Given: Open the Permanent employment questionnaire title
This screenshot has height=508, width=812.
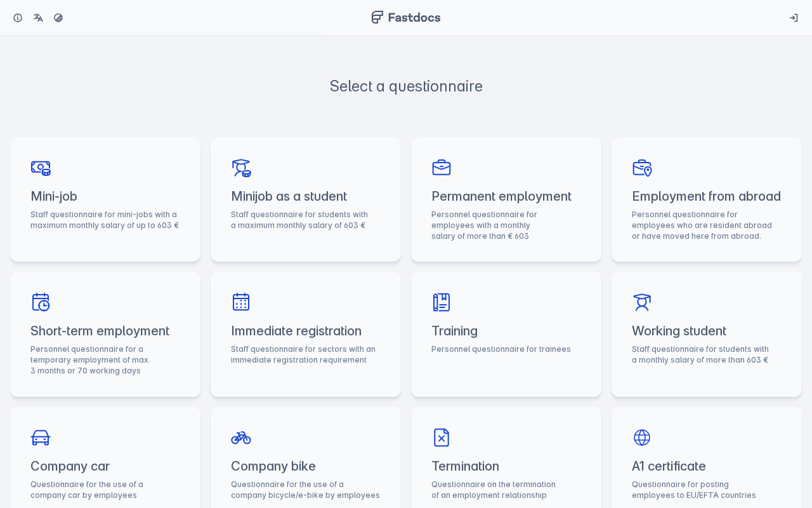Looking at the screenshot, I should tap(501, 196).
